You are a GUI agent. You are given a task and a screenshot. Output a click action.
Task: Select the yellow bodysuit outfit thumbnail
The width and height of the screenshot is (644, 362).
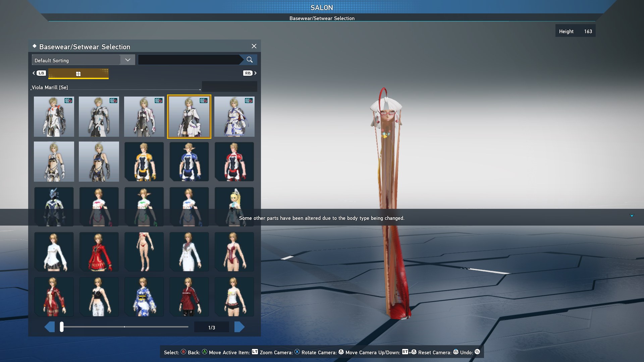pos(144,162)
